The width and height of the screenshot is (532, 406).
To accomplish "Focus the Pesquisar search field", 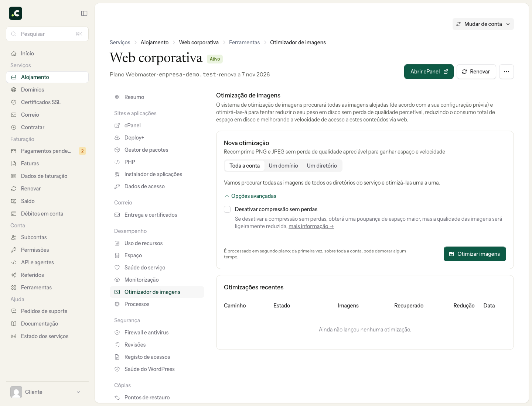I will 47,34.
